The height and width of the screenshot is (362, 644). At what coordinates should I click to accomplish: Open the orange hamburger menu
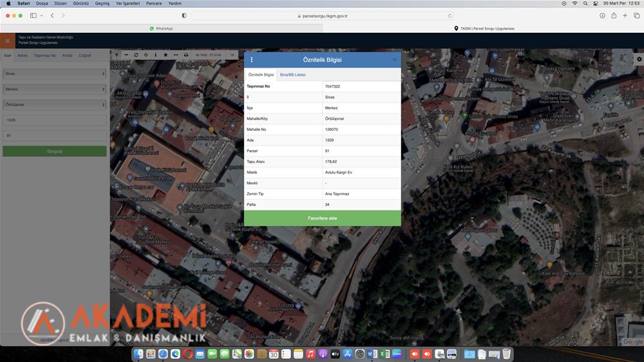7,41
